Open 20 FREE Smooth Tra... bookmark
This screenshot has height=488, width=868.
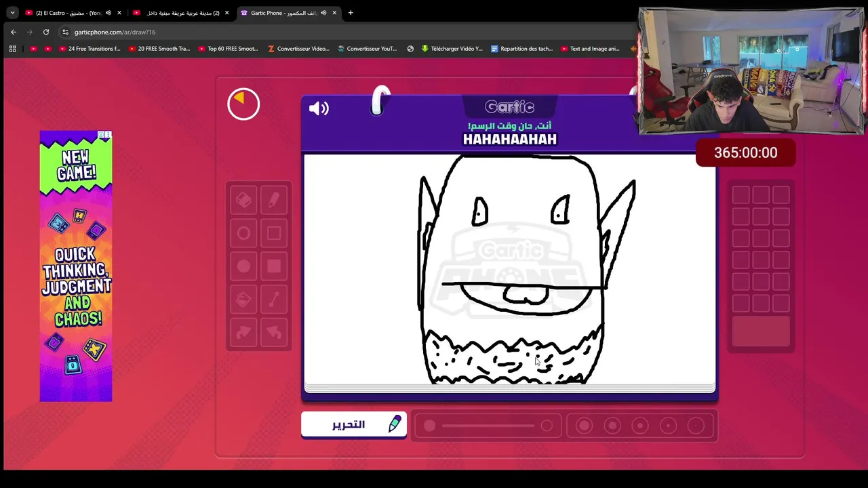[159, 49]
